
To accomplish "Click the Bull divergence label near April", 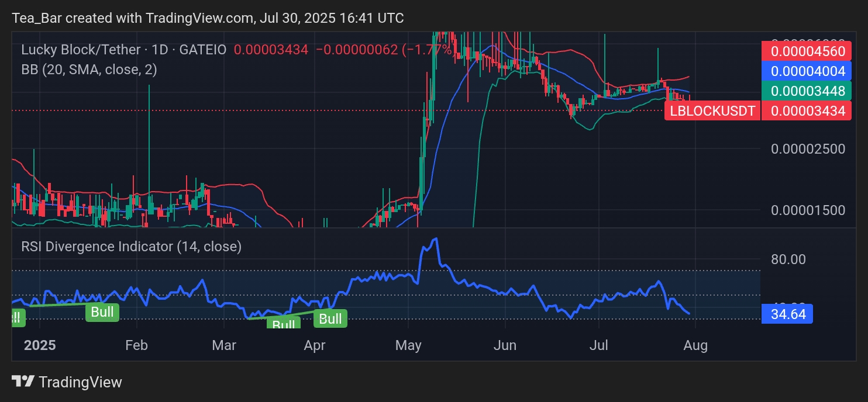I will click(330, 319).
